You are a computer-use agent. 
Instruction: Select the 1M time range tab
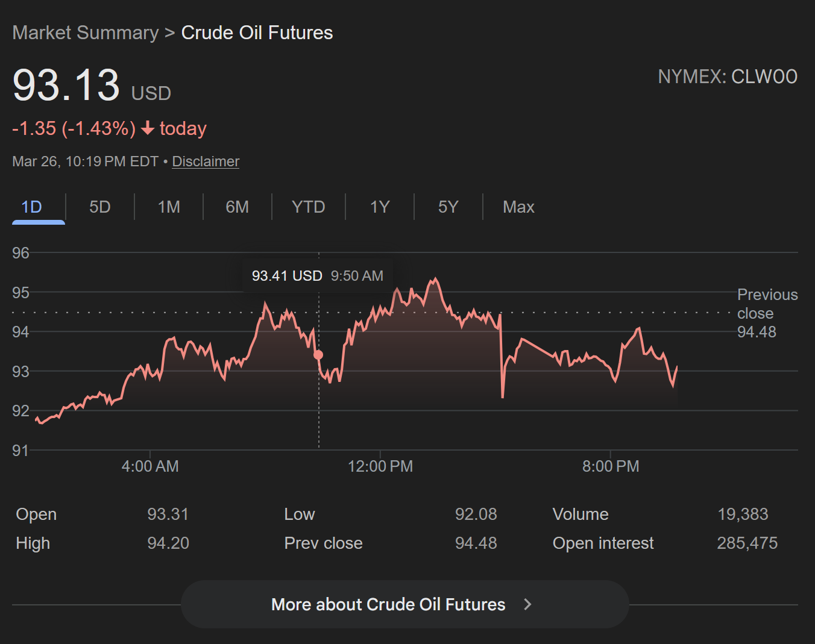pos(169,207)
